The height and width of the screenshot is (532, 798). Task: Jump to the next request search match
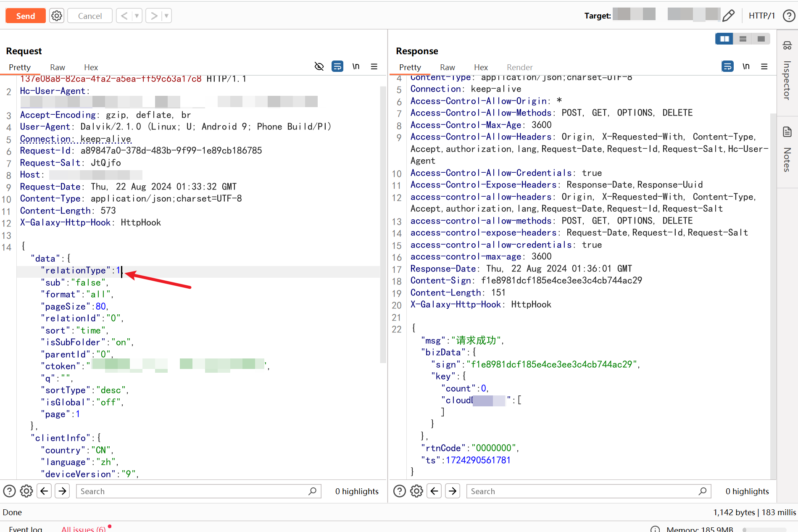tap(62, 491)
